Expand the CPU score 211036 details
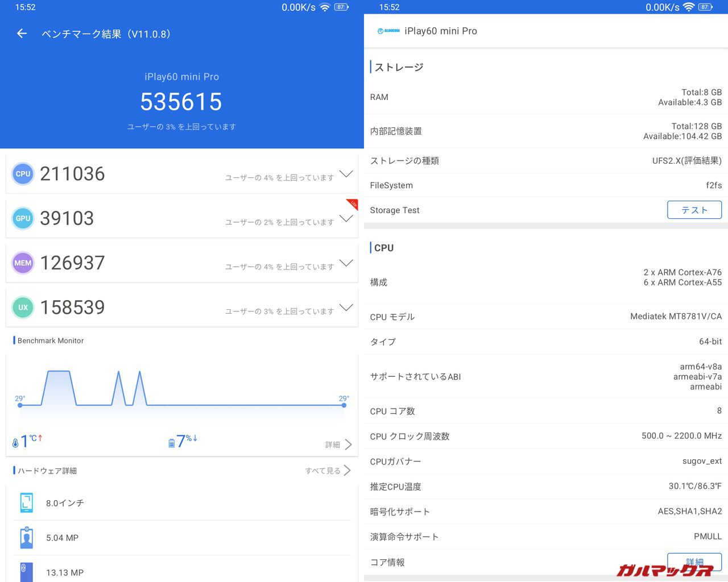This screenshot has width=728, height=582. 346,174
